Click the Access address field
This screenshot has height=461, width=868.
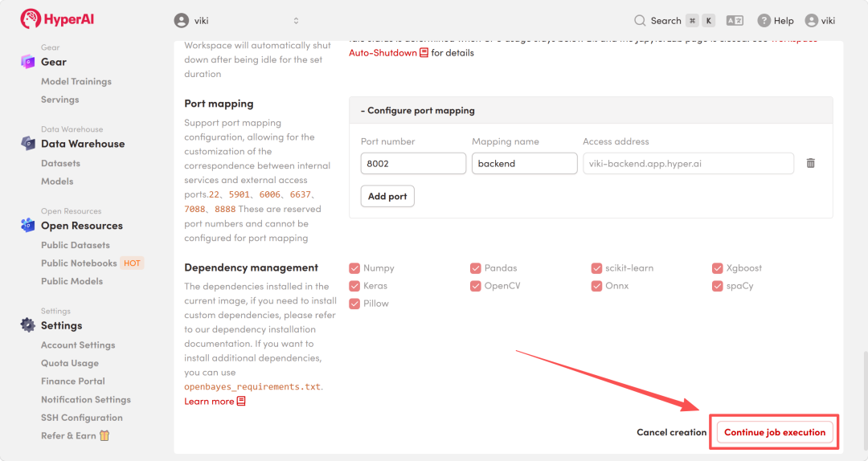tap(688, 163)
